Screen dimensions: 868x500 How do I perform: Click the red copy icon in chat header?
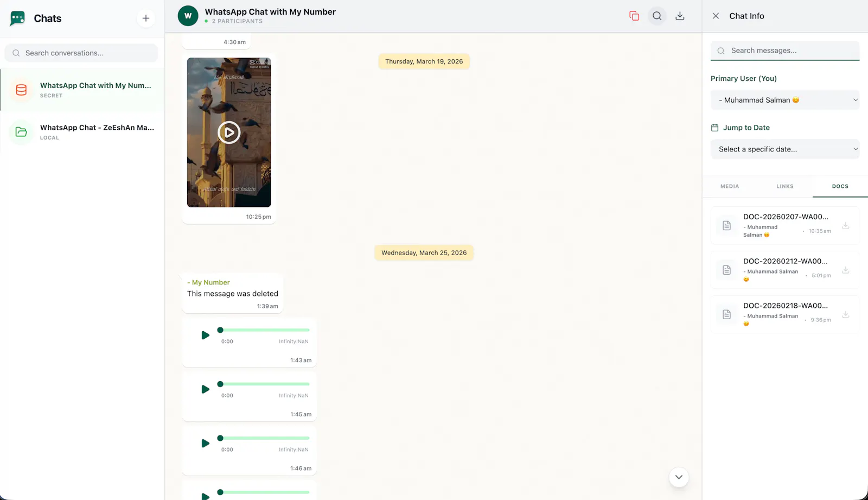(634, 16)
